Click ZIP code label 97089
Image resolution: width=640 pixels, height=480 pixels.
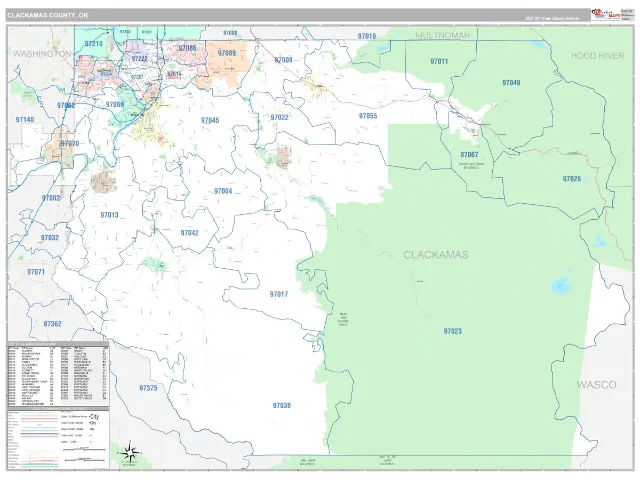227,53
